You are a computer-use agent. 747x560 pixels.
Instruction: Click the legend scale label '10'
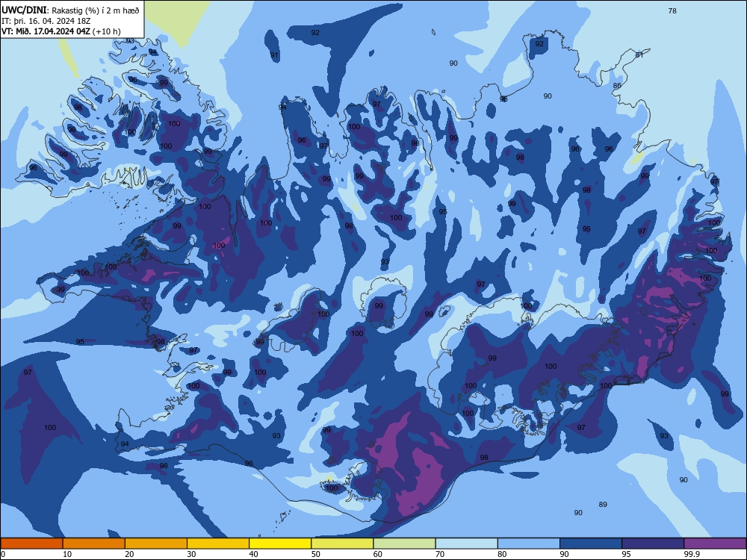click(x=67, y=554)
